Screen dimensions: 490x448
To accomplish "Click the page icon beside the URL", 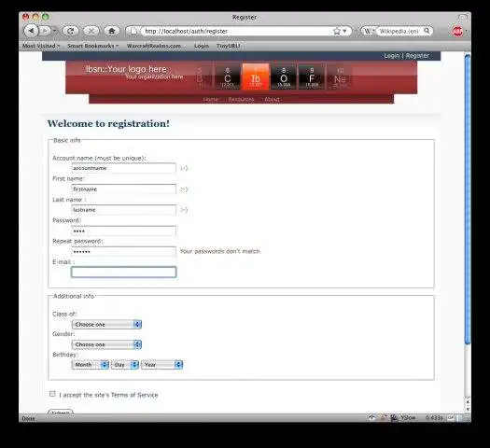I will click(133, 31).
